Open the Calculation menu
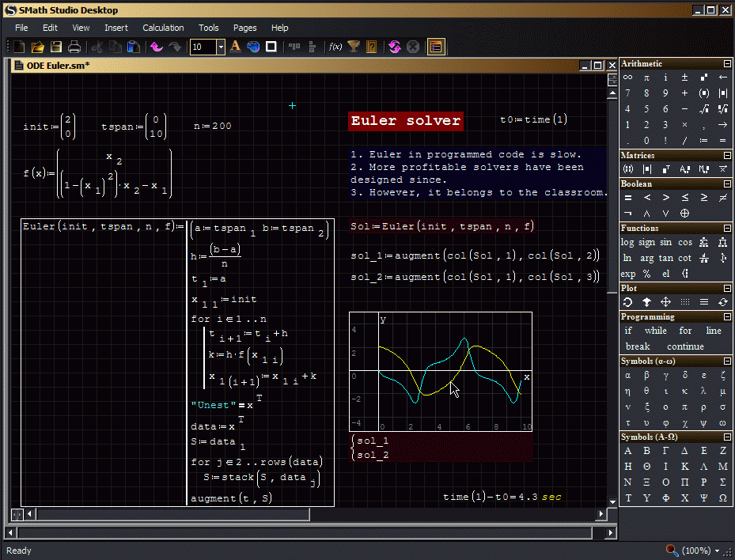735x560 pixels. pos(163,28)
